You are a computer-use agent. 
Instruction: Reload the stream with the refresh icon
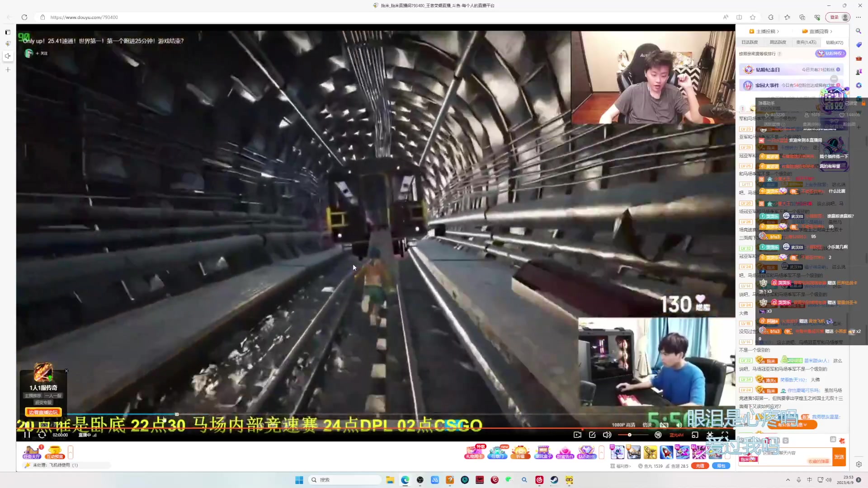point(42,435)
